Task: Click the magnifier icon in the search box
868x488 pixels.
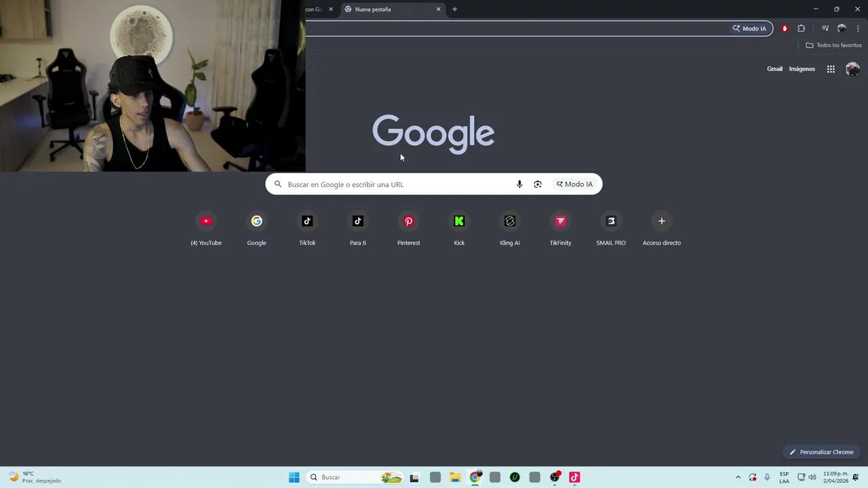Action: 278,184
